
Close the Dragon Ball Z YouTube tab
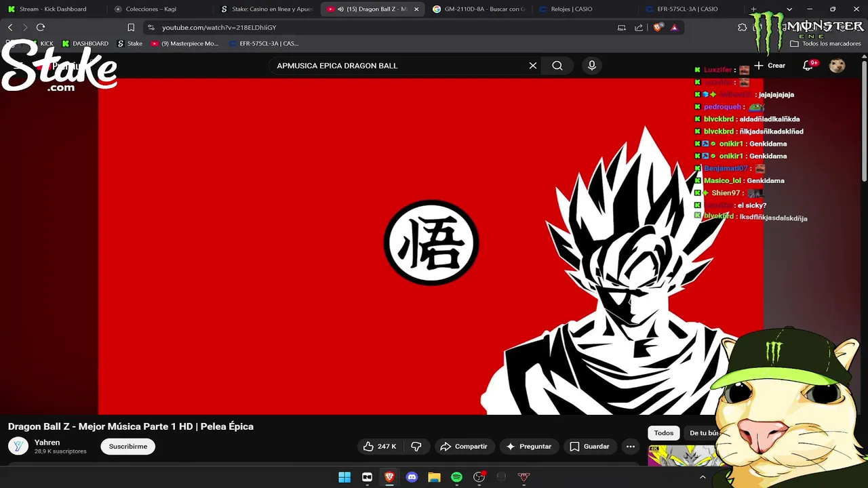click(416, 9)
